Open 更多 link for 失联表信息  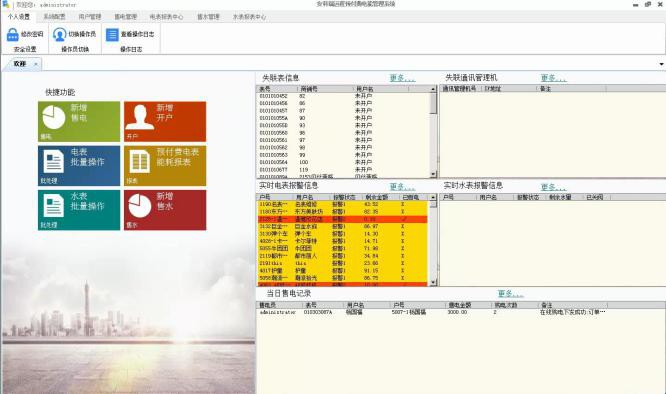[x=402, y=78]
